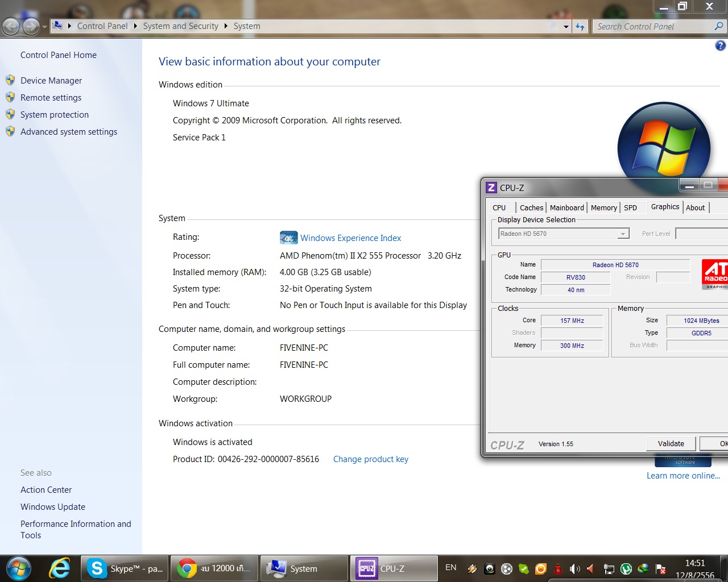Expand the arrow after System and Security breadcrumb
The width and height of the screenshot is (728, 582).
tap(226, 26)
